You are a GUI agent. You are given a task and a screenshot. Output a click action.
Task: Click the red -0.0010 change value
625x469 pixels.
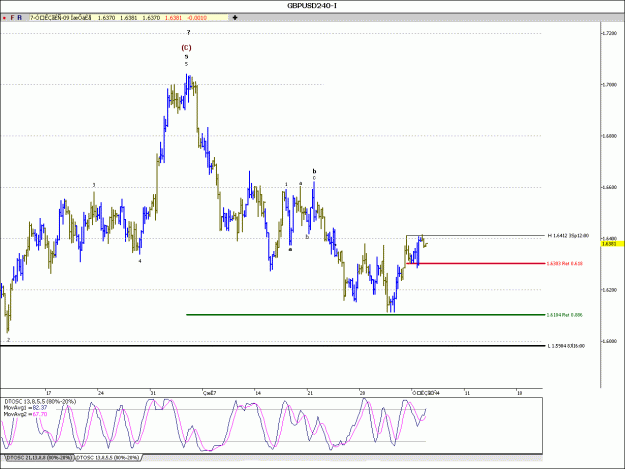click(x=197, y=18)
